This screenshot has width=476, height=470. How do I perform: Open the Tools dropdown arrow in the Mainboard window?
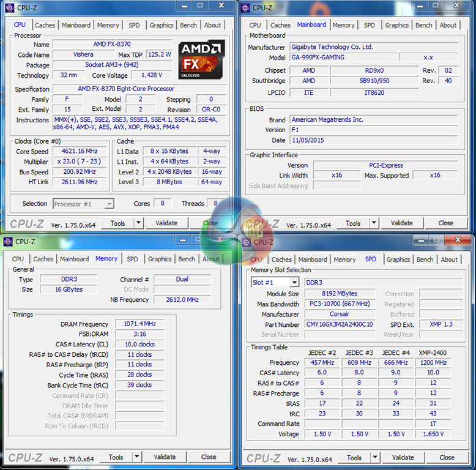click(x=374, y=223)
